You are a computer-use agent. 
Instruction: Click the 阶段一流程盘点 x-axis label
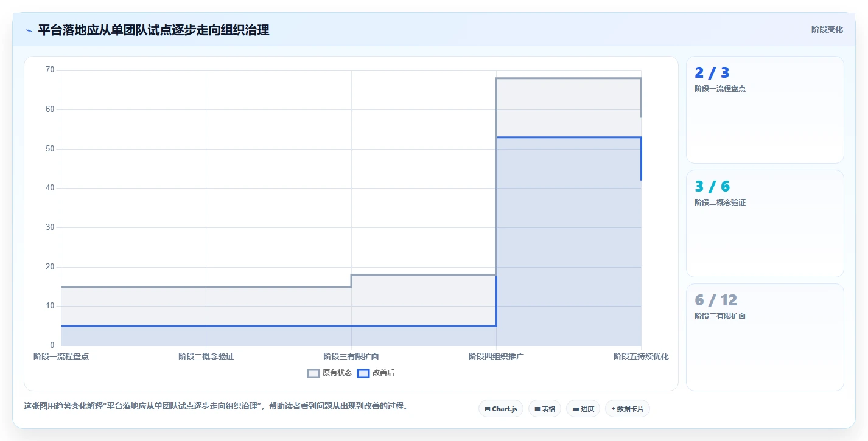61,356
